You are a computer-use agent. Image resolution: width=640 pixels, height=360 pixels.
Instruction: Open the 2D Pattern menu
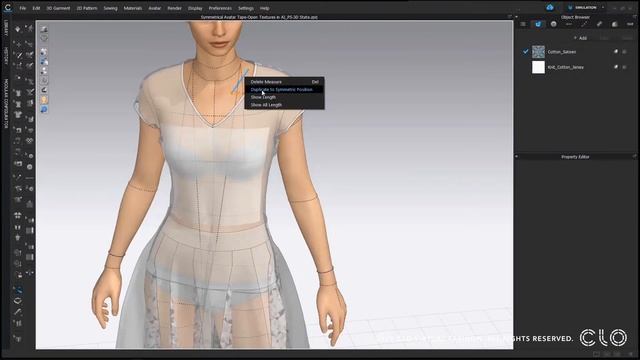87,8
